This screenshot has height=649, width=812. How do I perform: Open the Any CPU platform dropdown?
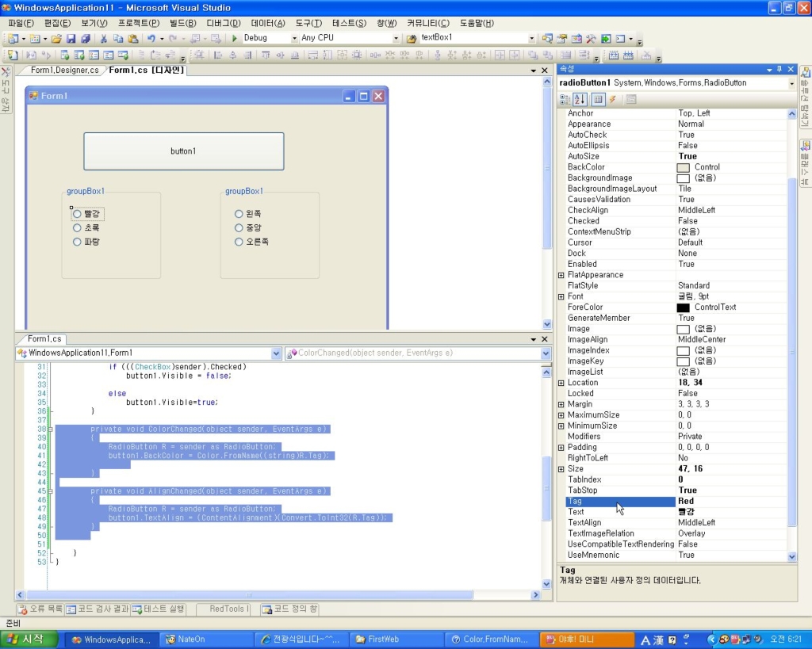point(396,38)
